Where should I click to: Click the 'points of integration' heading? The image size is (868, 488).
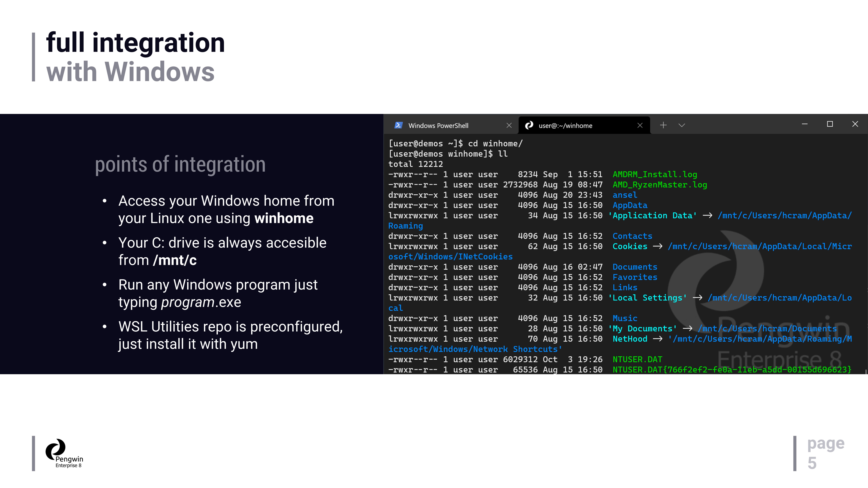click(180, 165)
